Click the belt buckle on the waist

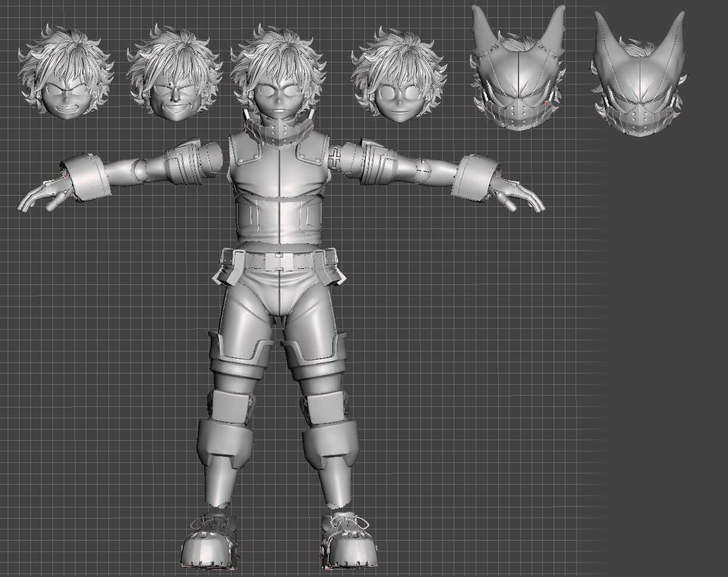click(279, 262)
